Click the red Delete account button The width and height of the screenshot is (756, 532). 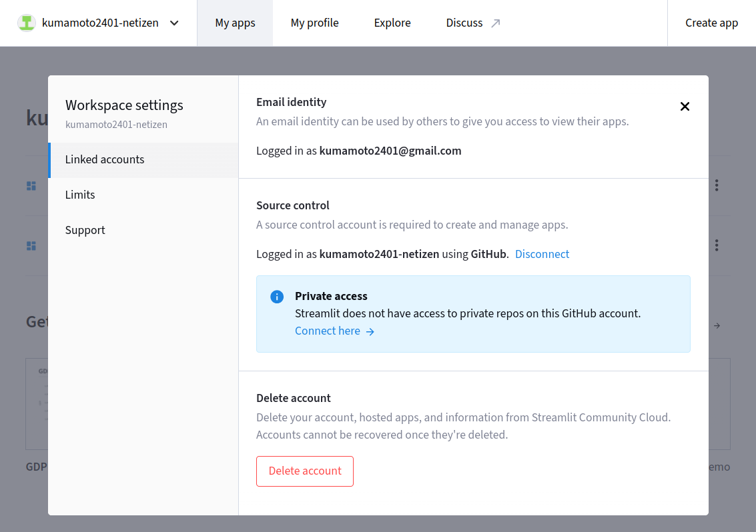305,471
